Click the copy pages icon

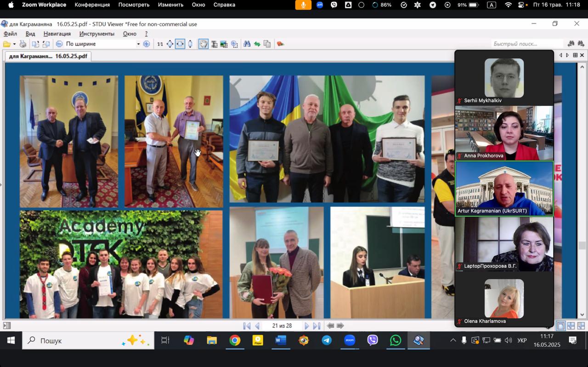(267, 44)
